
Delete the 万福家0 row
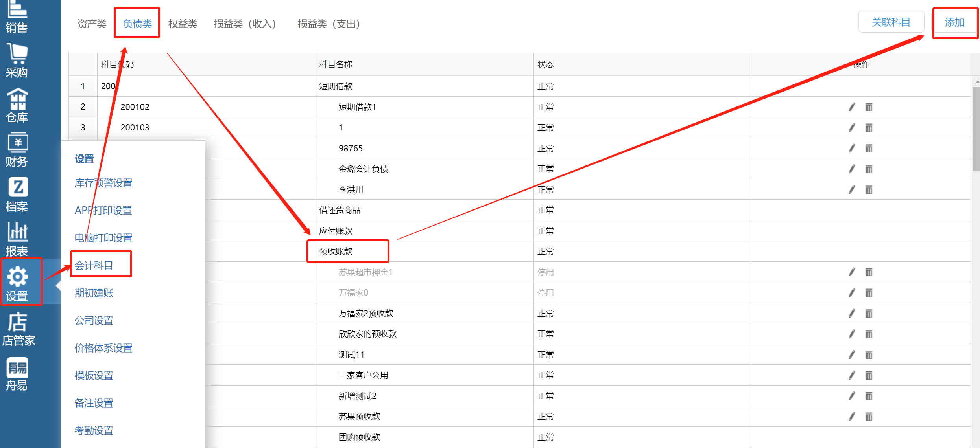(869, 293)
